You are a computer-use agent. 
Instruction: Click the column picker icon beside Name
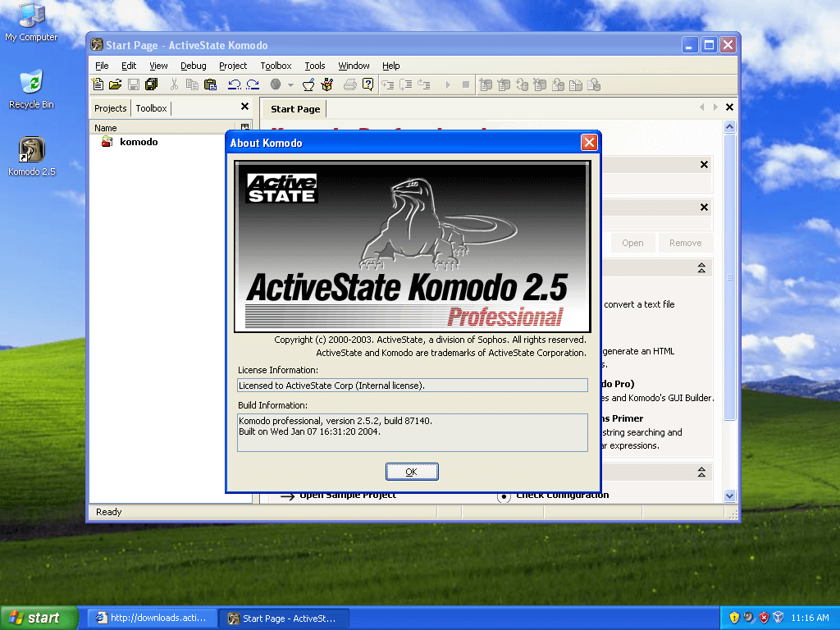(x=244, y=127)
